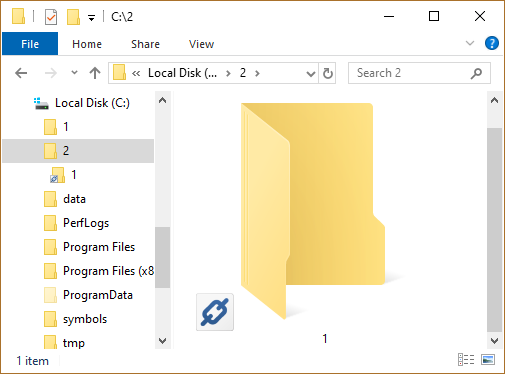Open address bar history dropdown
505x374 pixels.
pyautogui.click(x=311, y=73)
